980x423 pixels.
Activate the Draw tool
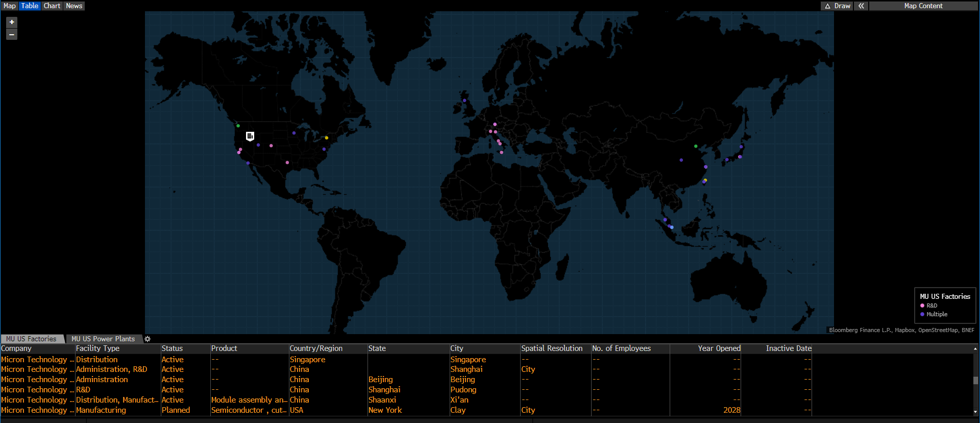coord(837,6)
